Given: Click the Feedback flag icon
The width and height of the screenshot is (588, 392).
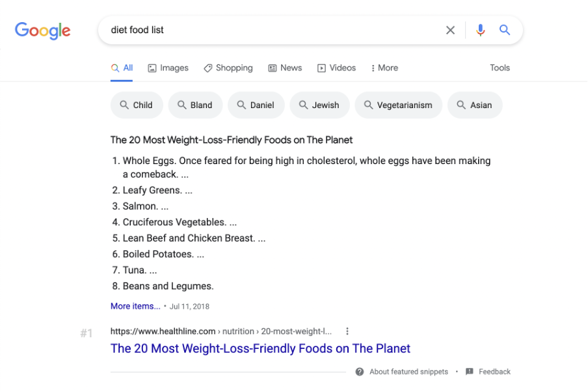Looking at the screenshot, I should [x=469, y=372].
